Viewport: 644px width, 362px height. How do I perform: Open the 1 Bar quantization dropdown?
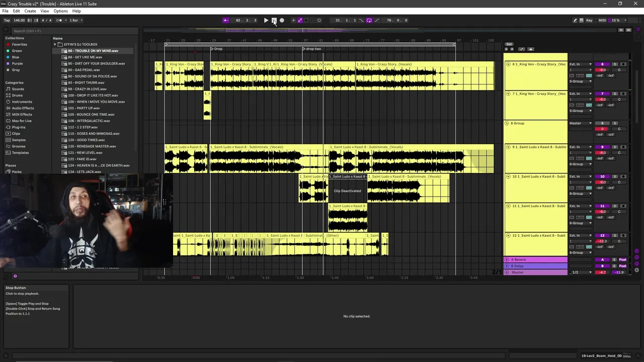pos(76,20)
